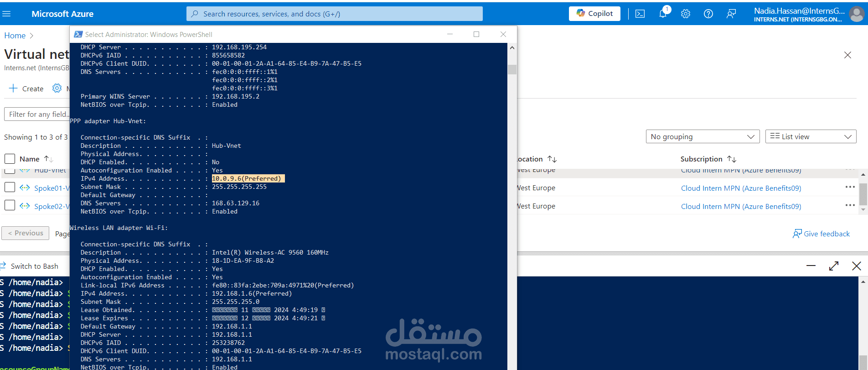Image resolution: width=868 pixels, height=370 pixels.
Task: Close the PowerShell window
Action: [x=503, y=34]
